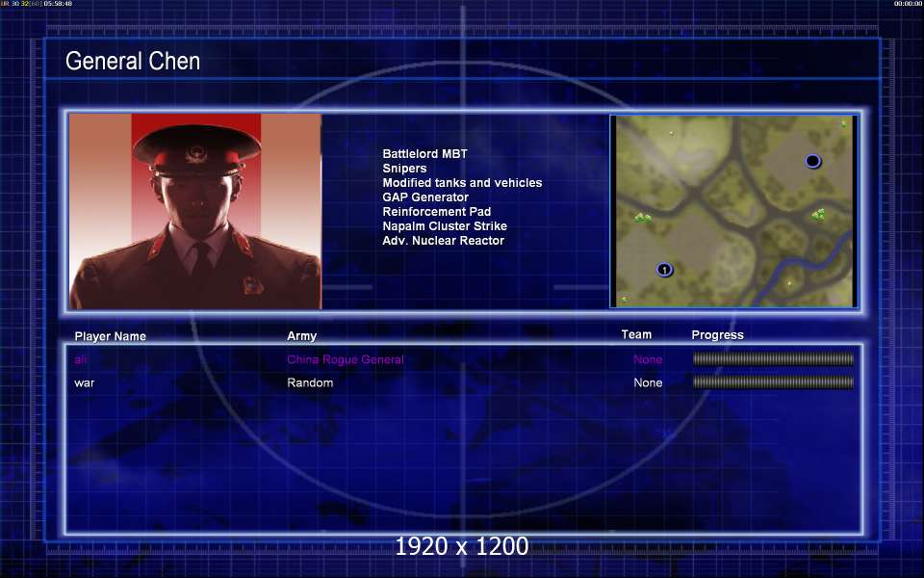Click the Army column header
Viewport: 924px width, 578px height.
coord(301,336)
